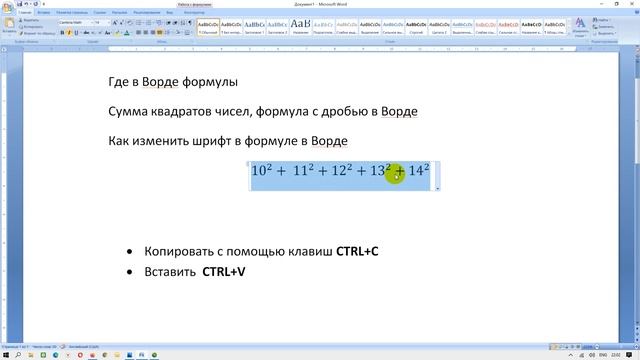Click the large Paste (Вставить) clipboard icon

click(x=10, y=23)
